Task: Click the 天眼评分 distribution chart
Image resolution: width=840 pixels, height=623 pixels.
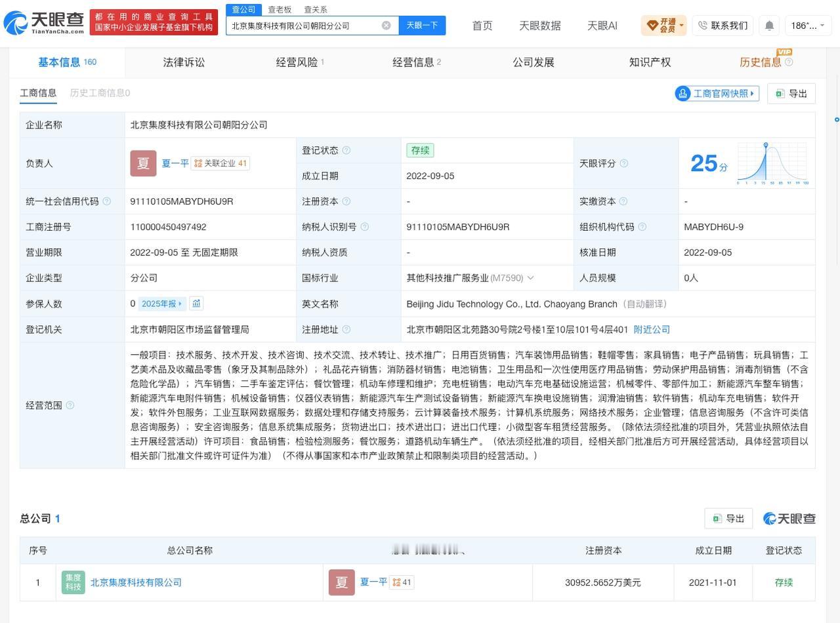Action: 773,163
